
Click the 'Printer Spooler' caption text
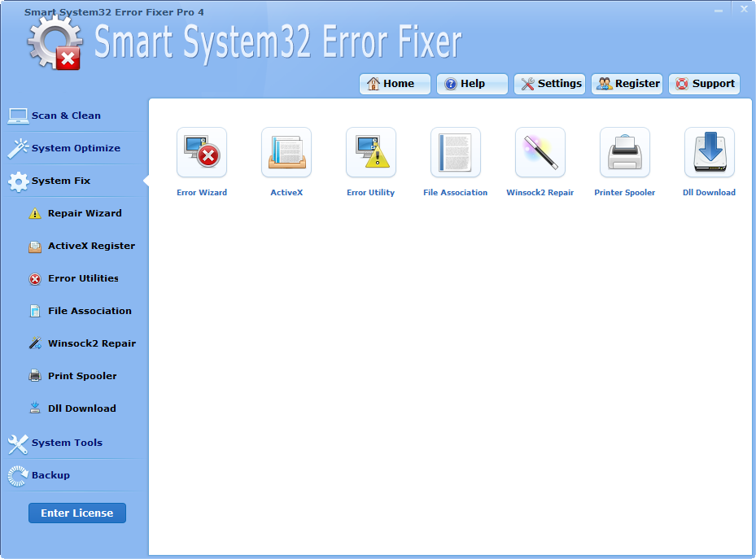625,193
